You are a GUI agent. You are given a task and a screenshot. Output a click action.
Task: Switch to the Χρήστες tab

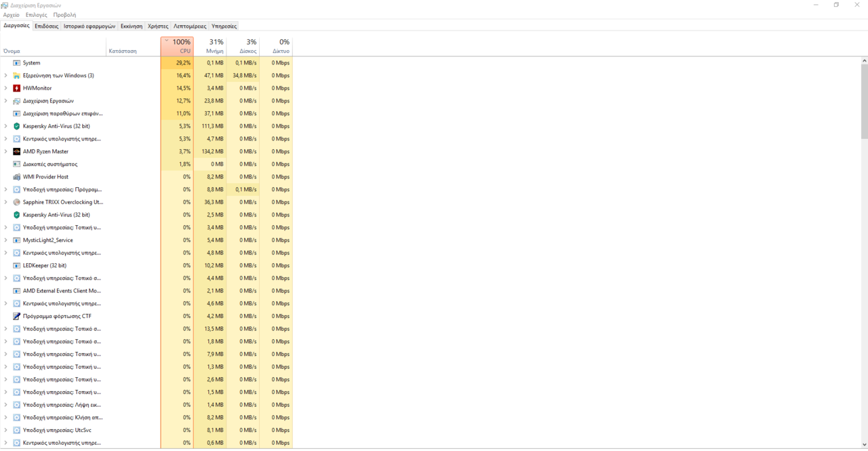click(x=158, y=26)
